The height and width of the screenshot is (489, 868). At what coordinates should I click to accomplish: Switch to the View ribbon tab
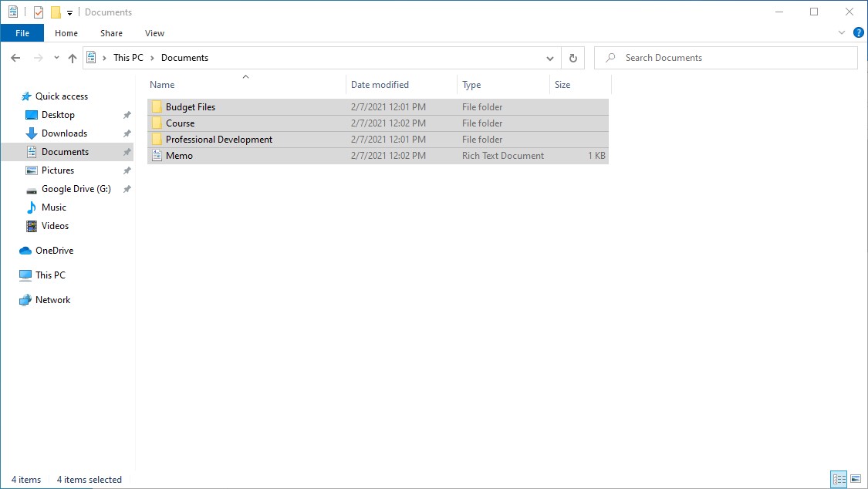(x=154, y=33)
